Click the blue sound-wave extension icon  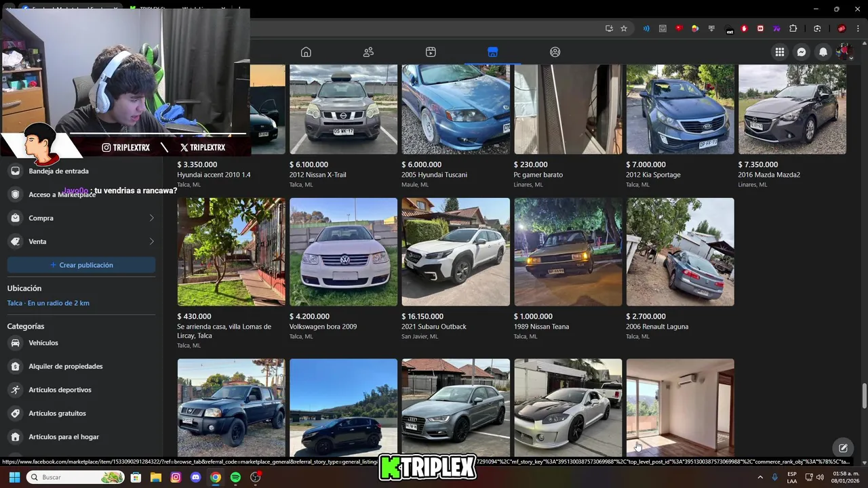(646, 28)
